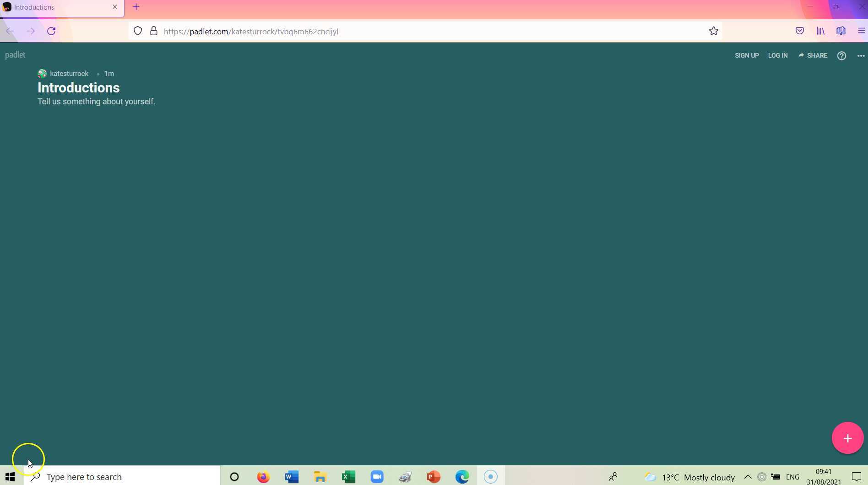Open the three-dot overflow menu on padlet
Screen dimensions: 868x485
pyautogui.click(x=861, y=55)
